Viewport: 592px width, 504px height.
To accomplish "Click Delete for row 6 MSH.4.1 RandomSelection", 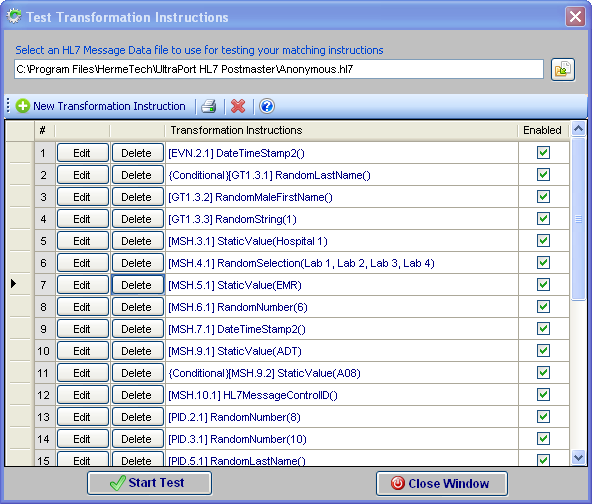I will (138, 263).
